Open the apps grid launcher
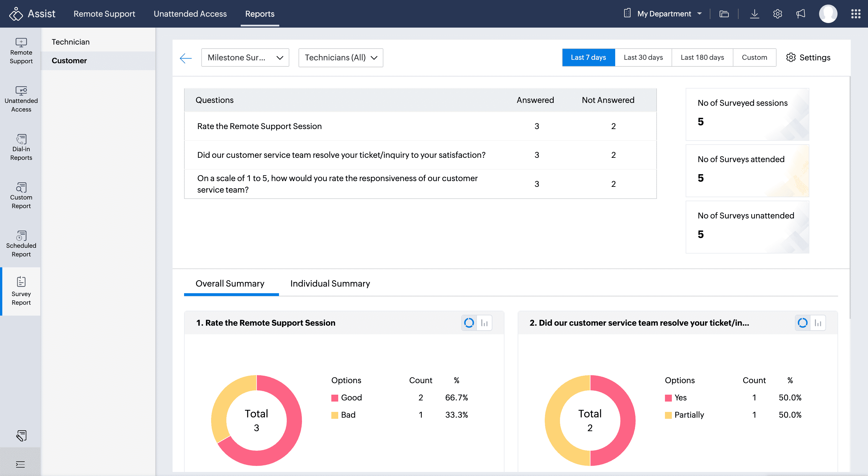Viewport: 868px width, 476px height. 856,14
